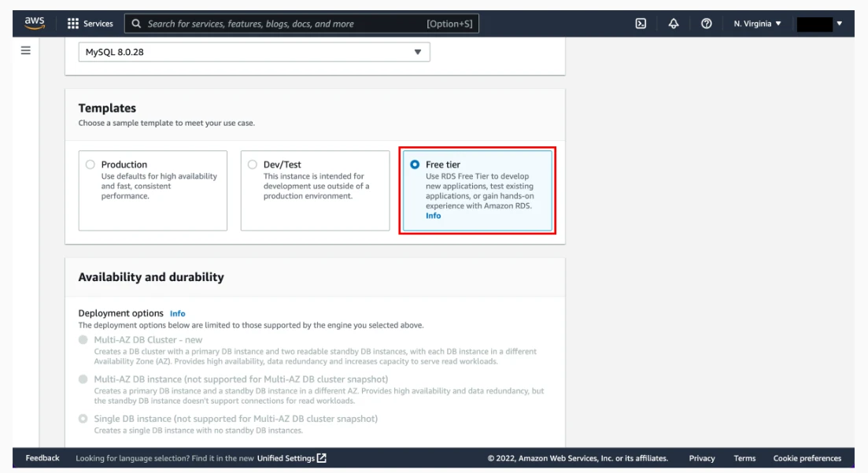Open the Terms link
The width and height of the screenshot is (868, 473).
[x=744, y=458]
